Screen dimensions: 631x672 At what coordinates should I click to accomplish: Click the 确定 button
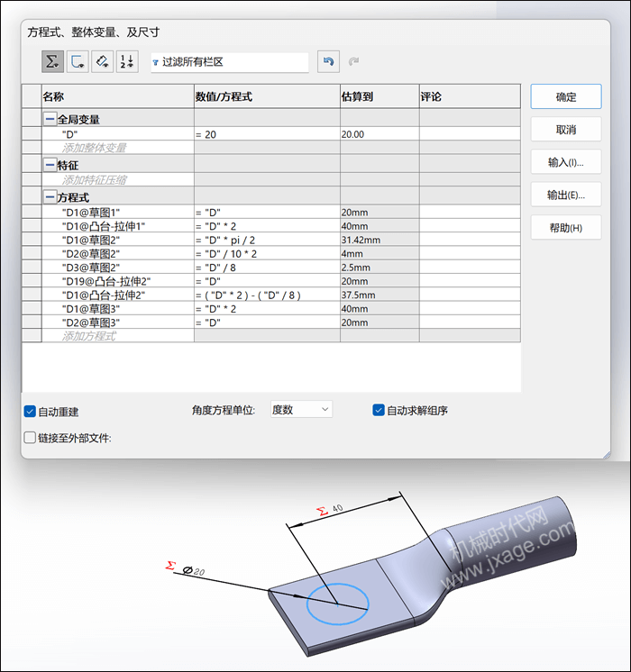pyautogui.click(x=566, y=97)
